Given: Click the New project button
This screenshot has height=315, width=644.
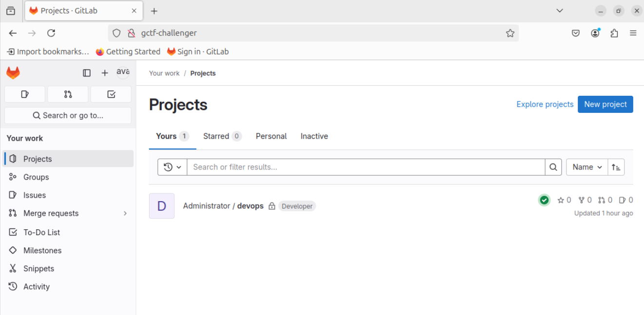Looking at the screenshot, I should 606,104.
